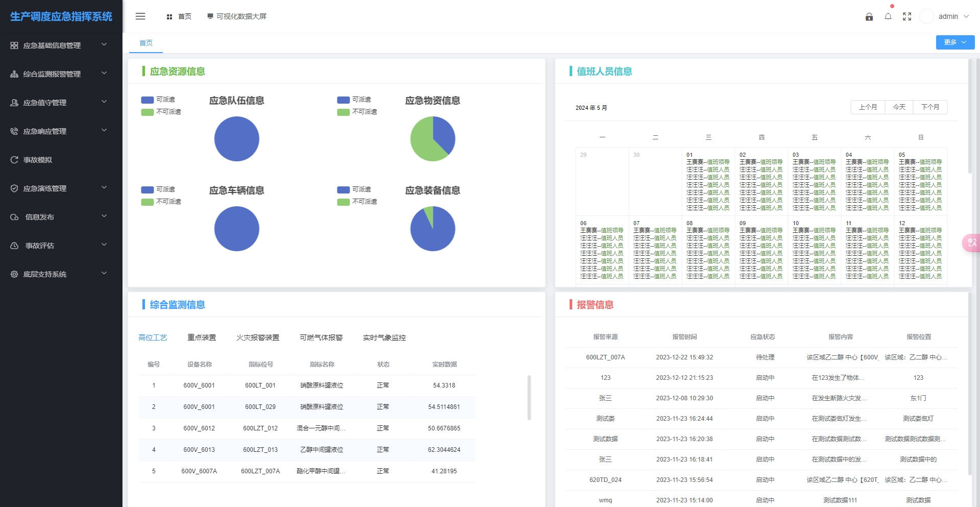Click the 应急值守管理 sidebar icon
Viewport: 980px width, 507px height.
click(14, 103)
